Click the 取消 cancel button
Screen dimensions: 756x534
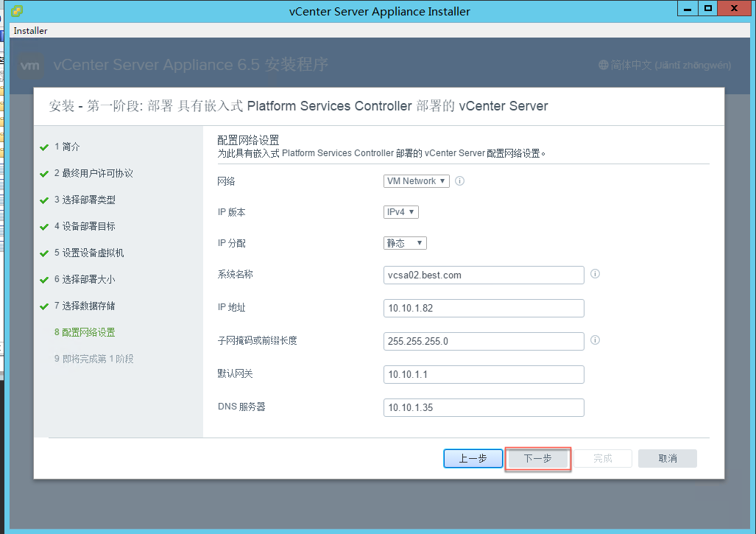coord(668,458)
